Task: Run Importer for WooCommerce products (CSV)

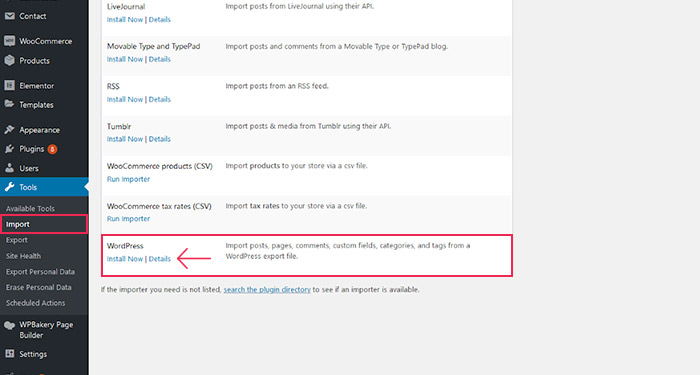Action: (x=128, y=179)
